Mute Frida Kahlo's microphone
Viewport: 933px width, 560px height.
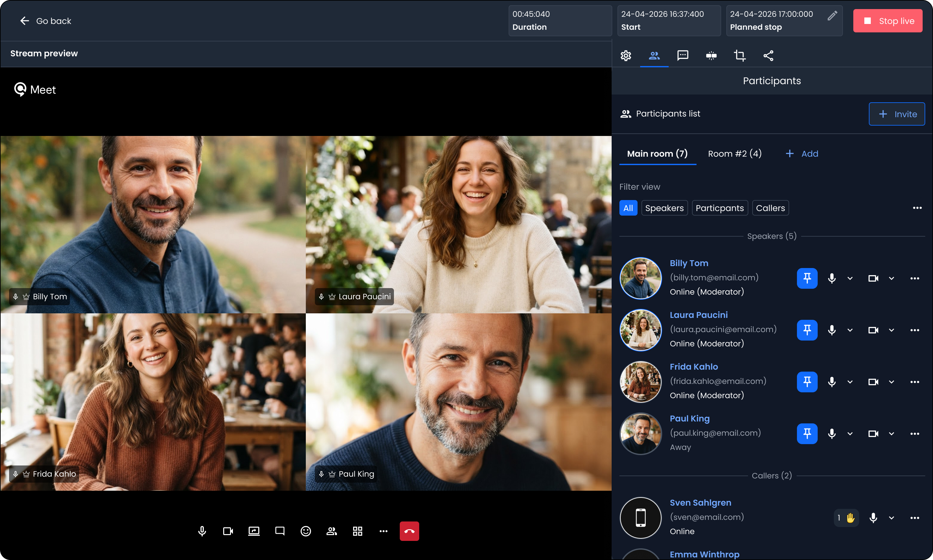point(831,382)
